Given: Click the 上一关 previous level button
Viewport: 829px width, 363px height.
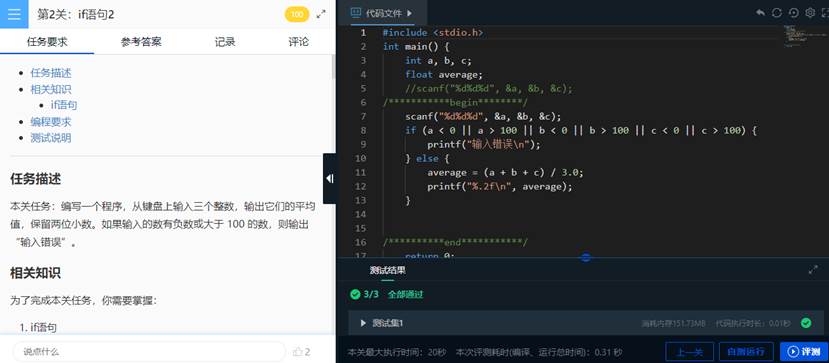Looking at the screenshot, I should coord(689,351).
